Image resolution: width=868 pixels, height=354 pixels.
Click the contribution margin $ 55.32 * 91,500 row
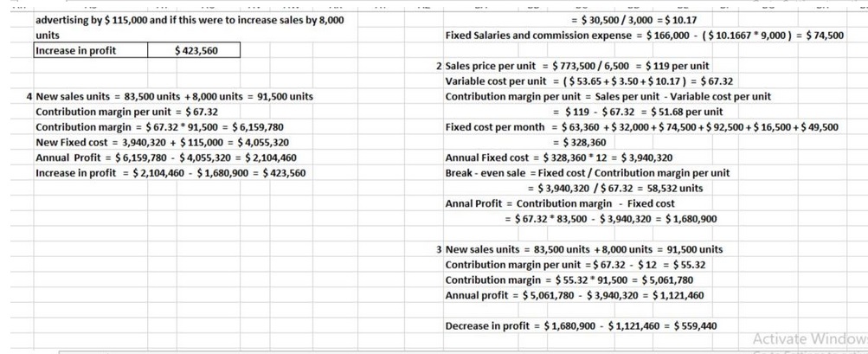coord(569,280)
